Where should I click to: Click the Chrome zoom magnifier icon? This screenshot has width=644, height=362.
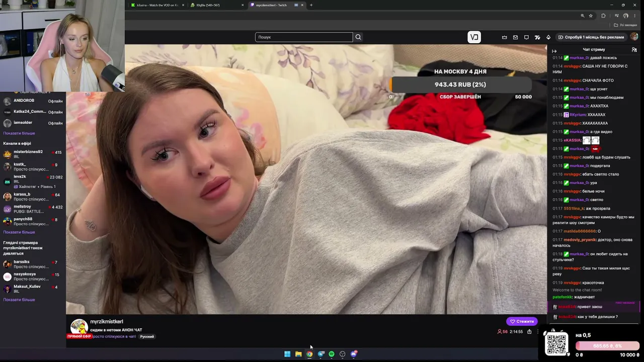583,16
